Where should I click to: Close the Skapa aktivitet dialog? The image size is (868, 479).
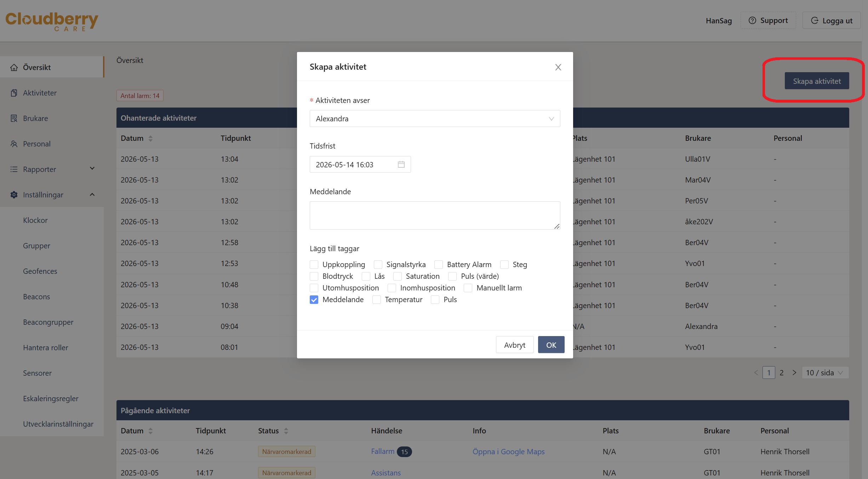(x=558, y=67)
